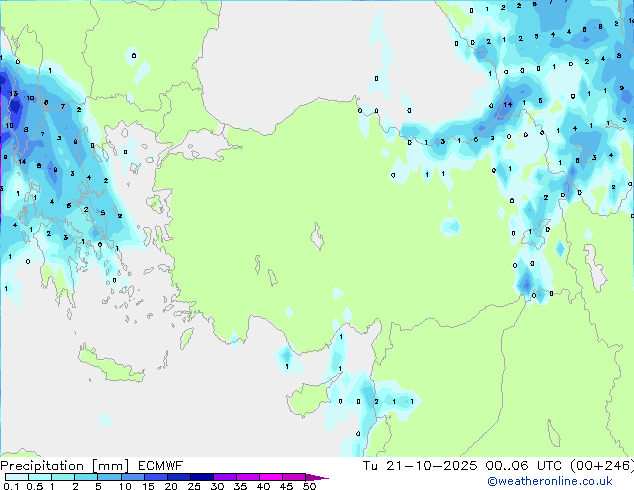
Task: Click the 45 to 50 mm legend swatch
Action: 294,477
